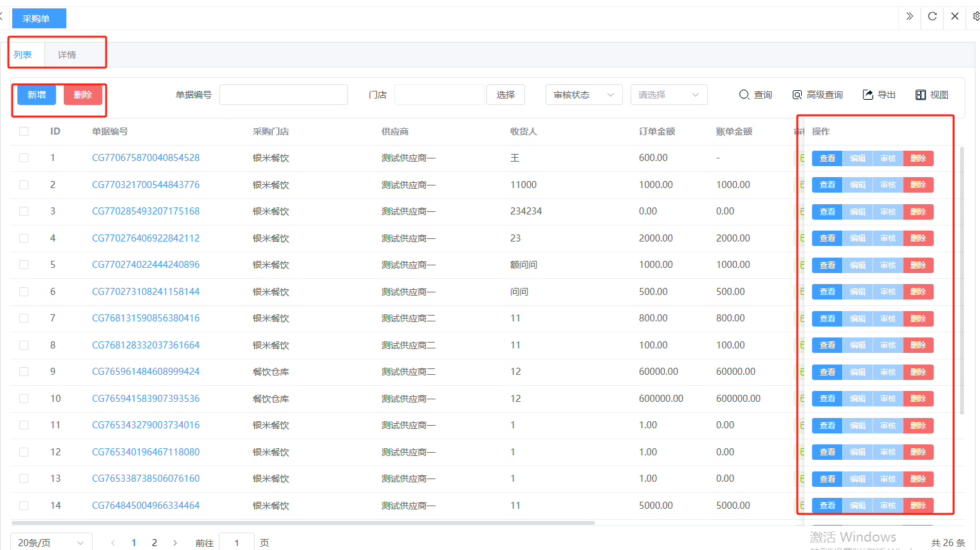Click the refresh icon in tab bar
Screen dimensions: 980x550
[x=932, y=17]
